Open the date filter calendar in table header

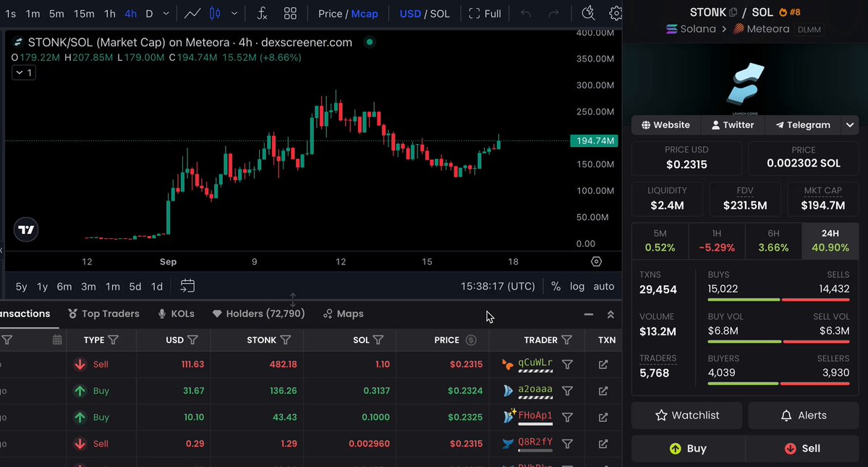57,340
